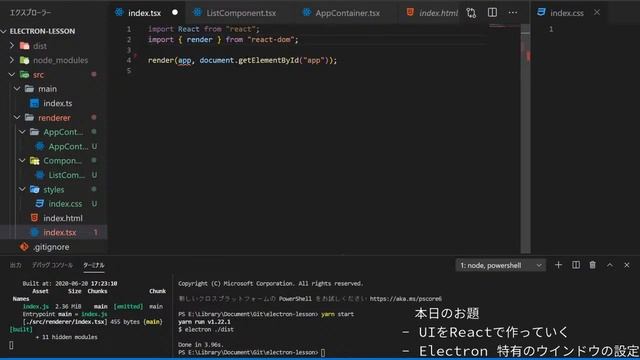Kill the terminal with trash icon
The width and height of the screenshot is (640, 360).
click(593, 265)
